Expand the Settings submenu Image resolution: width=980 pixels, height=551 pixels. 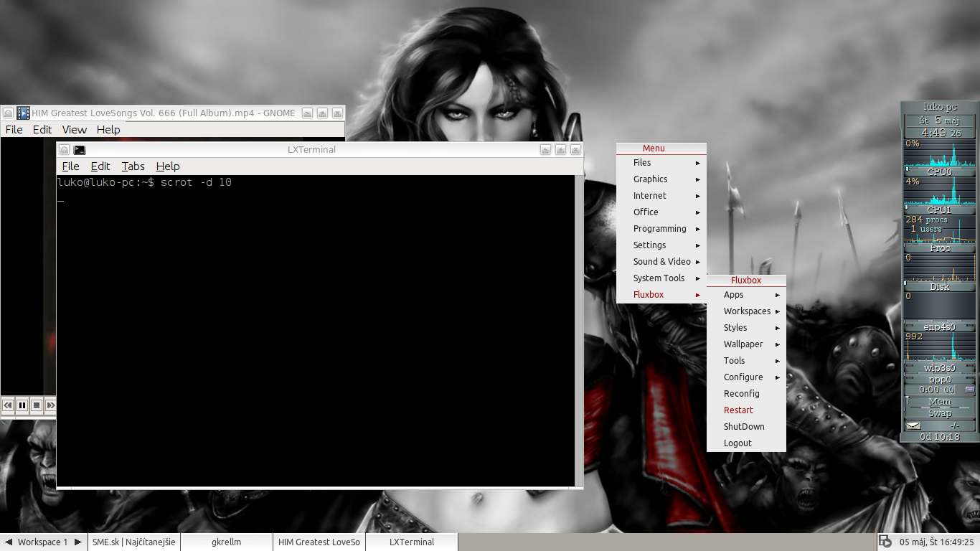pyautogui.click(x=661, y=245)
